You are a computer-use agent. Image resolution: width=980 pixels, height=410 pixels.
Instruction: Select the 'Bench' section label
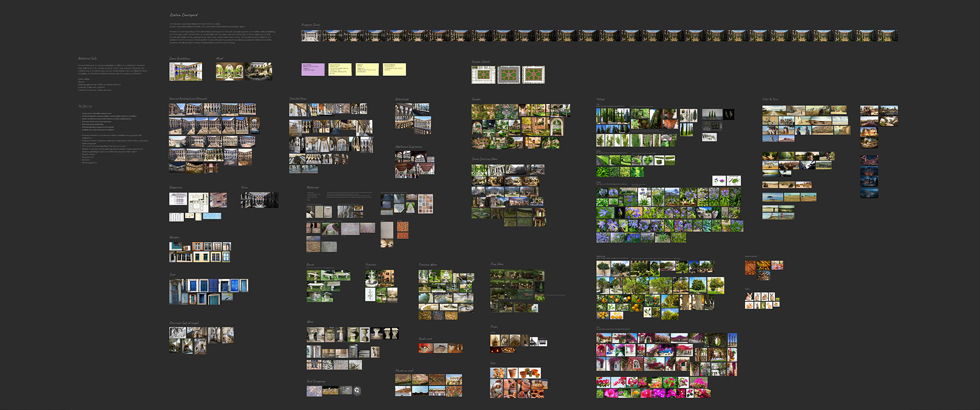[x=310, y=264]
